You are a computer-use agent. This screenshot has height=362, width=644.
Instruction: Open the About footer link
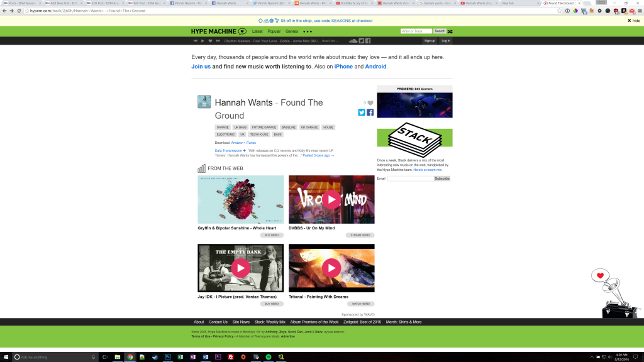(199, 322)
